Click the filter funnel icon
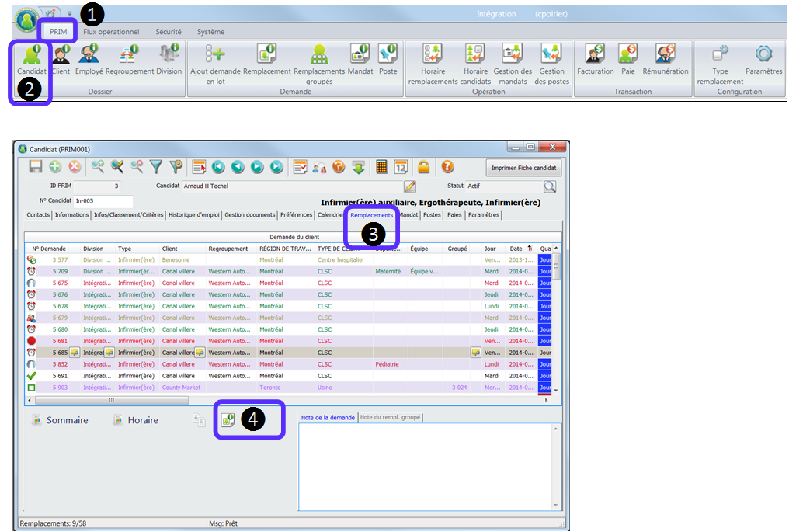789x532 pixels. pos(156,166)
